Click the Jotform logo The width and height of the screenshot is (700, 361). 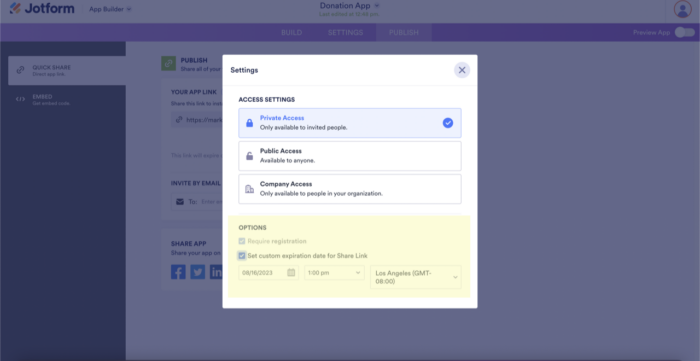click(x=42, y=8)
